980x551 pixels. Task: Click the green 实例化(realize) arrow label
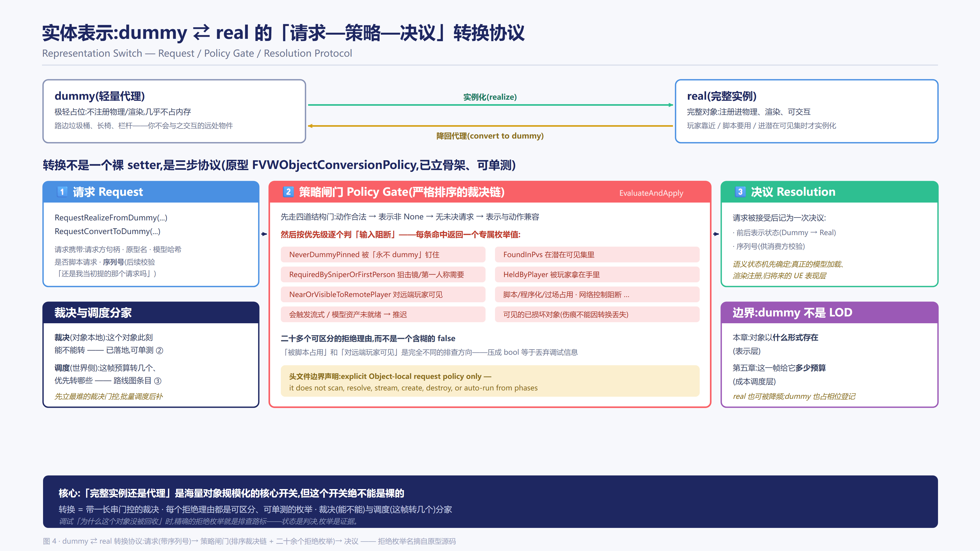tap(490, 97)
